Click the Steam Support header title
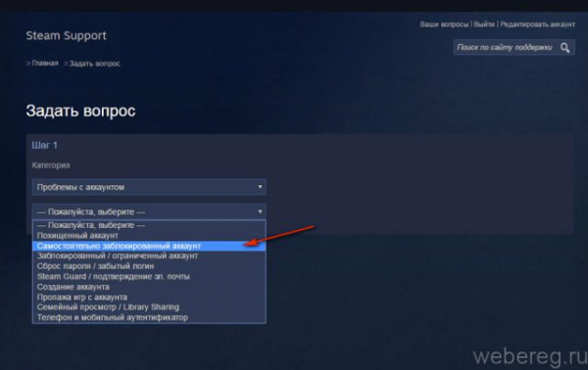The width and height of the screenshot is (588, 370). tap(66, 35)
